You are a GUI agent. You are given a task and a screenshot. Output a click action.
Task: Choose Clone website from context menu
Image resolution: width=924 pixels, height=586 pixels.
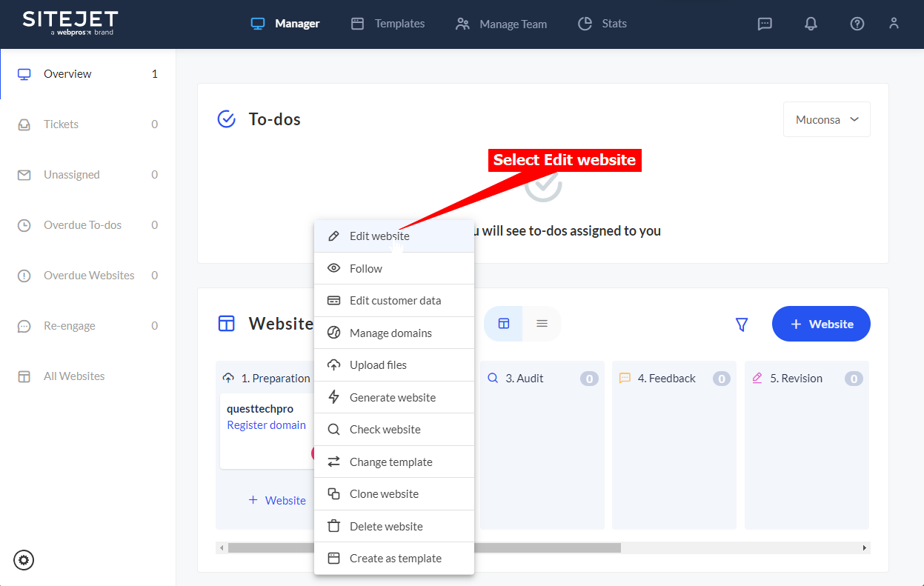(x=384, y=494)
